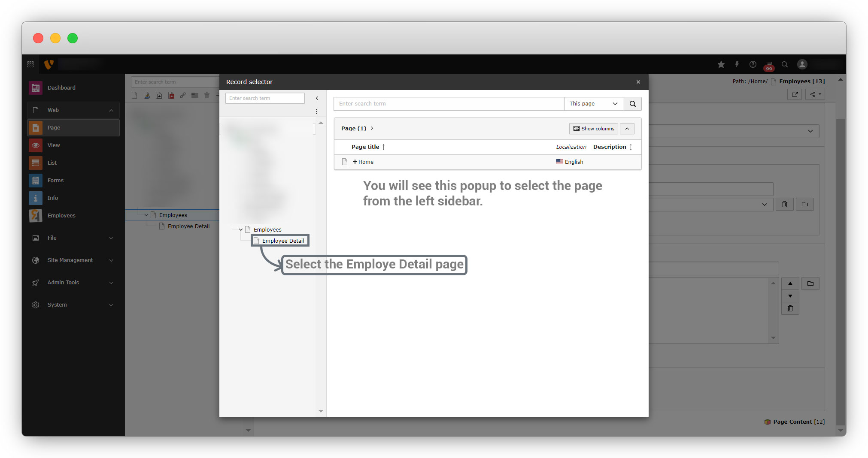Open the bookmarks star icon in top bar
The image size is (868, 458).
[x=721, y=64]
